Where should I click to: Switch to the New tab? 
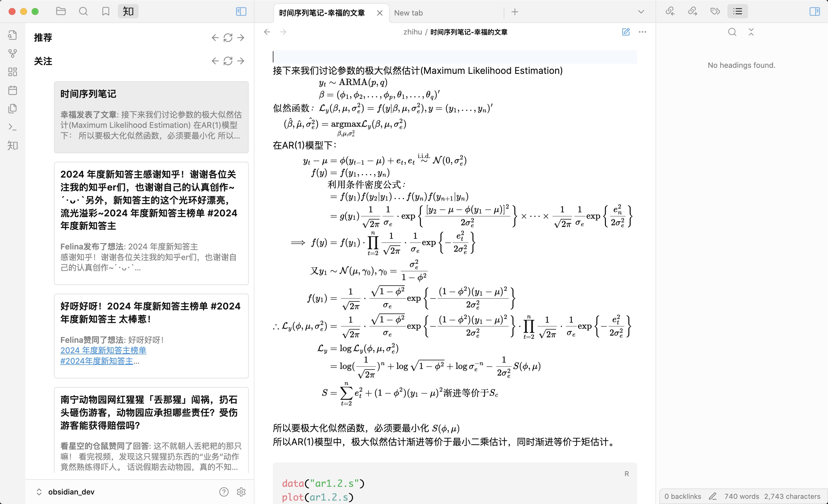(x=408, y=13)
